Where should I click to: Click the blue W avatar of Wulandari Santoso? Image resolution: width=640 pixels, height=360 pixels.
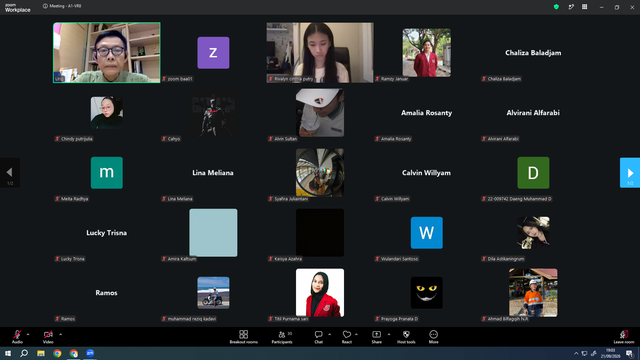[427, 233]
